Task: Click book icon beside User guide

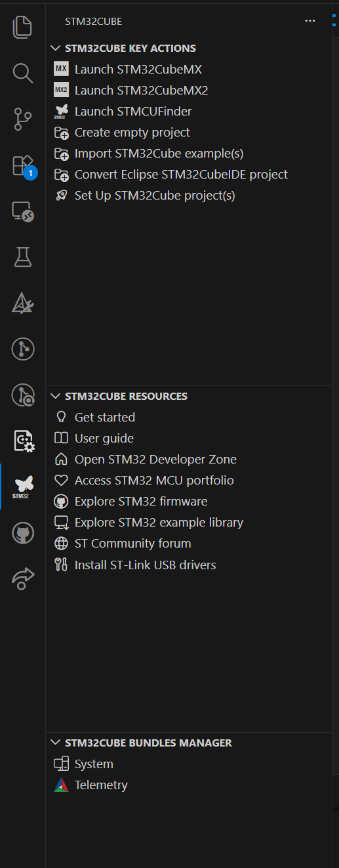Action: click(x=61, y=438)
